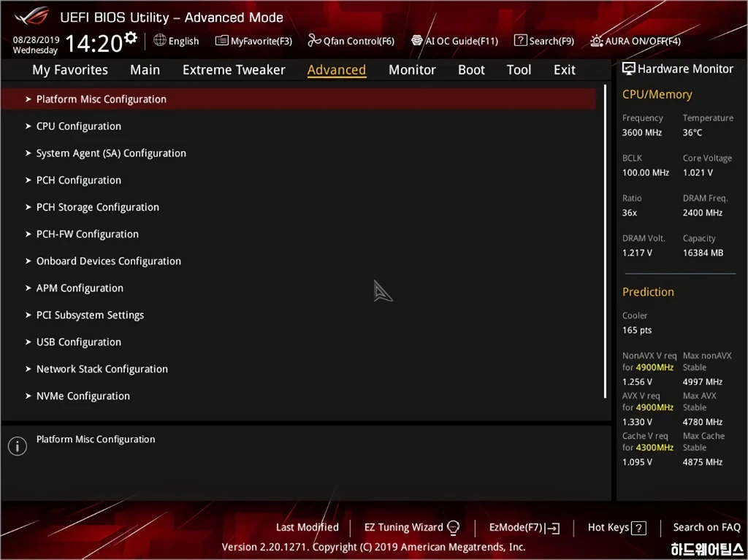Click the 1.021 V core voltage value
This screenshot has height=560, width=748.
click(698, 173)
